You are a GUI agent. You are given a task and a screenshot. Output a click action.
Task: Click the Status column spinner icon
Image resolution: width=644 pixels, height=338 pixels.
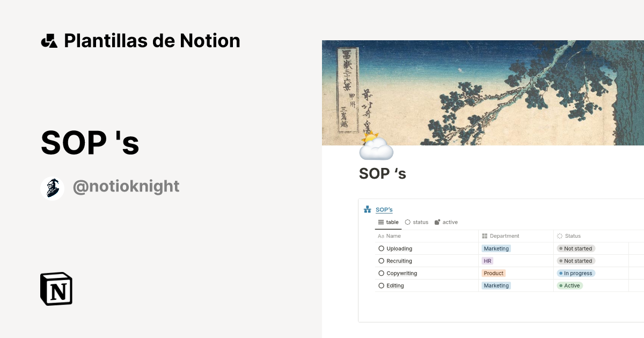pos(560,236)
